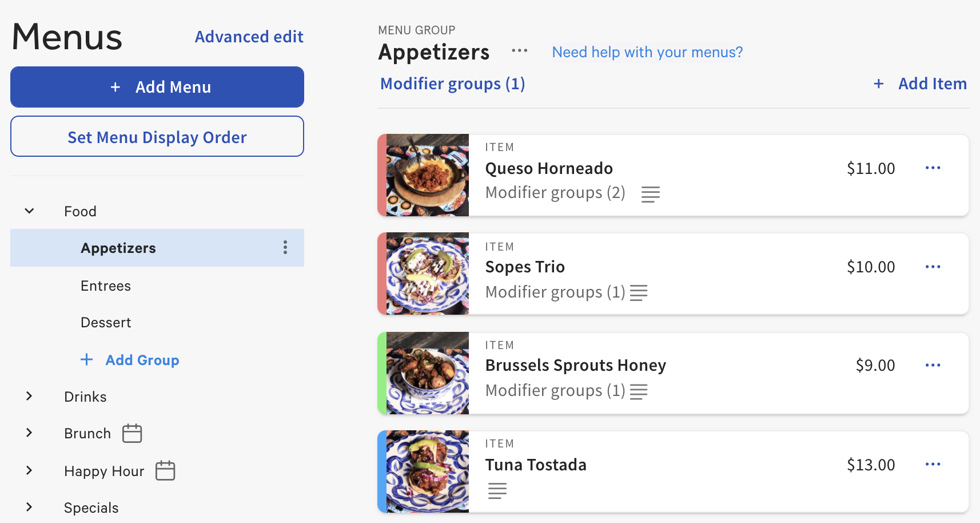Image resolution: width=980 pixels, height=523 pixels.
Task: Open Modifier groups for the Appetizers menu group
Action: [452, 84]
